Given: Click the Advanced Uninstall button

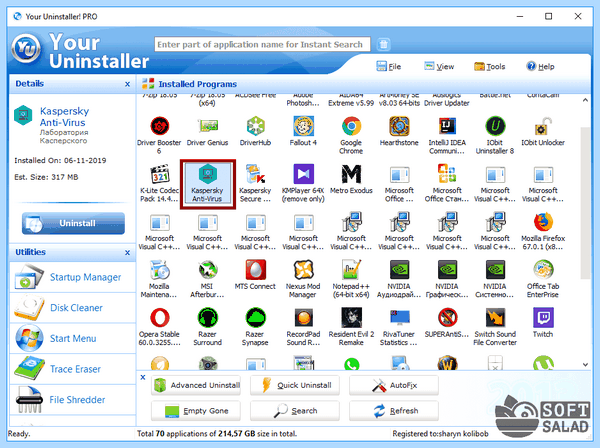Looking at the screenshot, I should (x=196, y=385).
